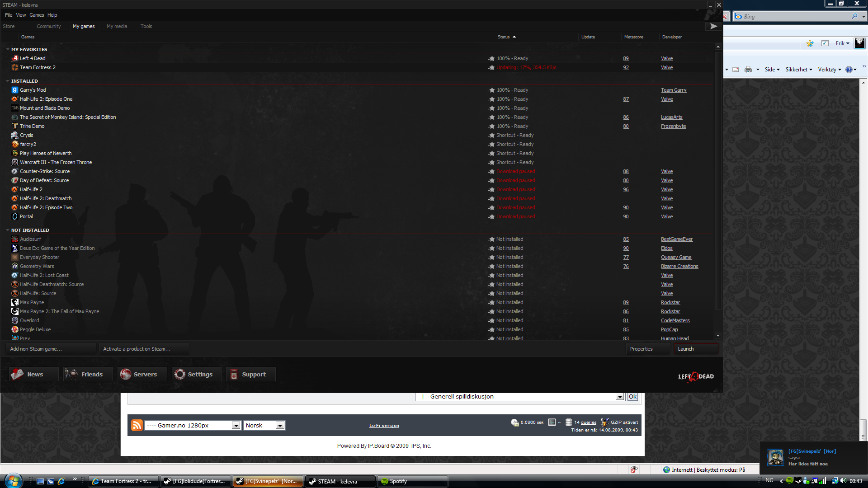Screen dimensions: 868x488
Task: Open the Verktøy menu in Internet Explorer
Action: point(830,70)
